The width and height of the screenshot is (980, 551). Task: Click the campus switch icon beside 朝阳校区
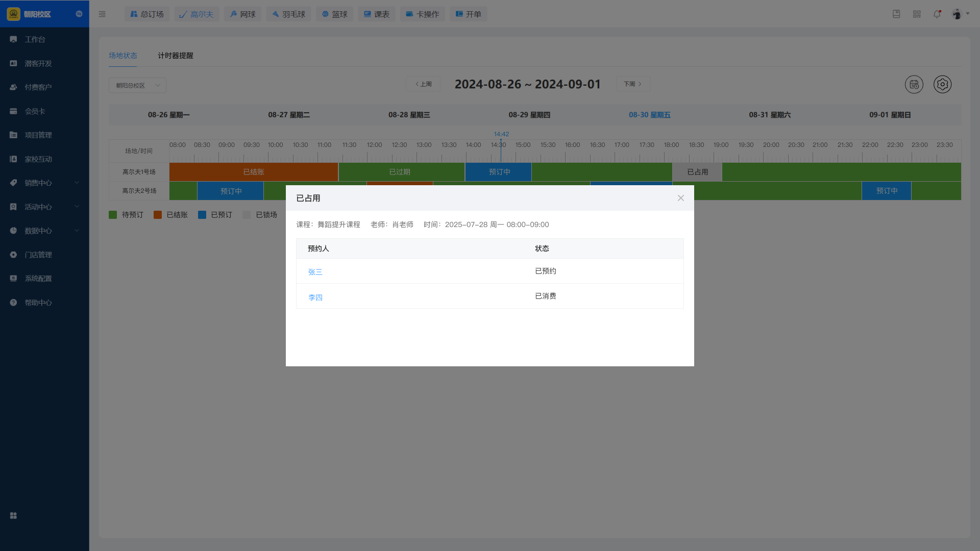point(79,14)
